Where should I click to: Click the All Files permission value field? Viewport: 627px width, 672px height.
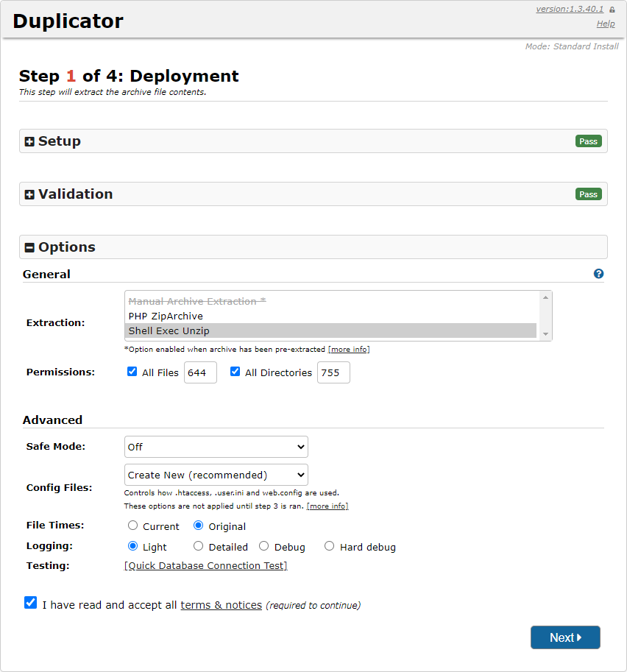[x=200, y=372]
